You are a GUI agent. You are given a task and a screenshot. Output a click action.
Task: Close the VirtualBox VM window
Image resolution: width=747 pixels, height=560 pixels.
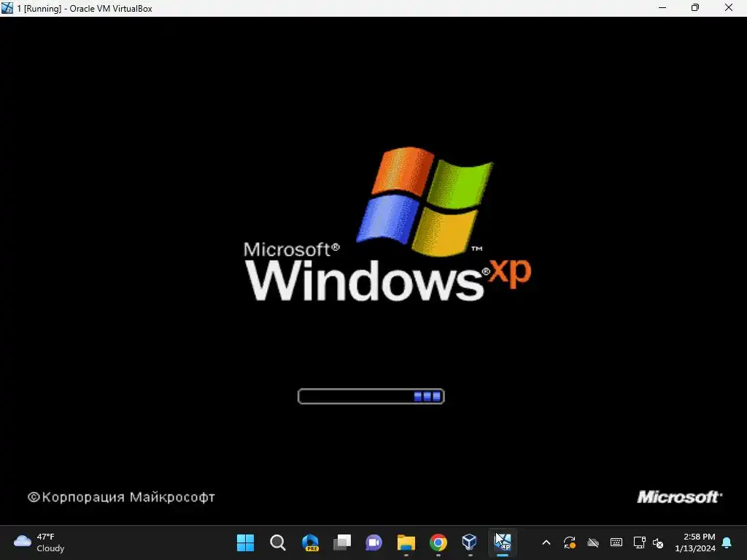tap(729, 8)
